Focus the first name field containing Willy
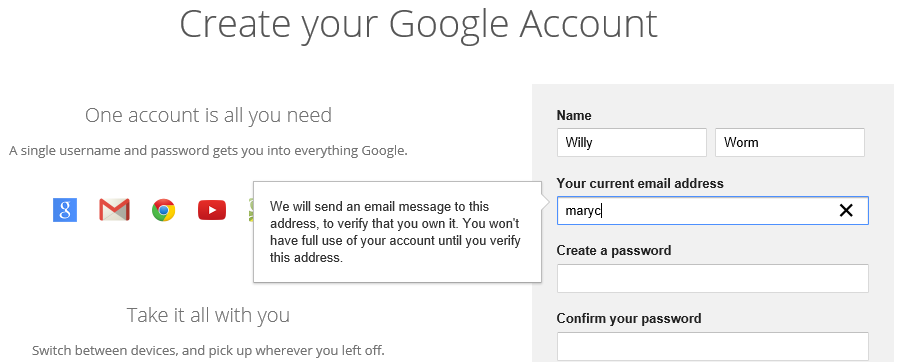917x362 pixels. point(632,143)
